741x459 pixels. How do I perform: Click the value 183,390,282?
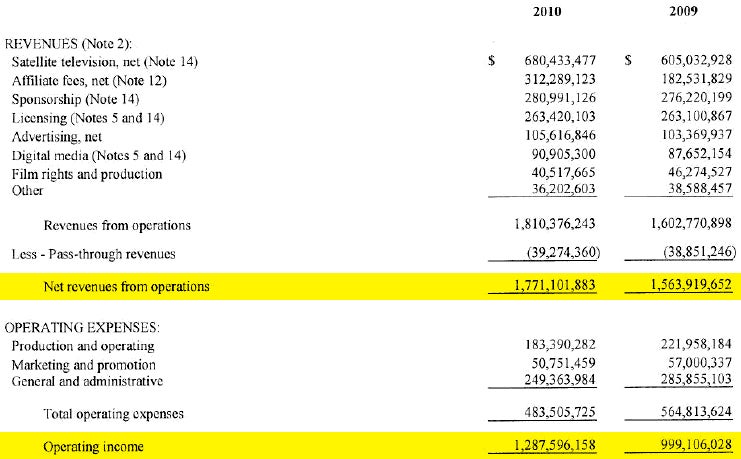560,345
